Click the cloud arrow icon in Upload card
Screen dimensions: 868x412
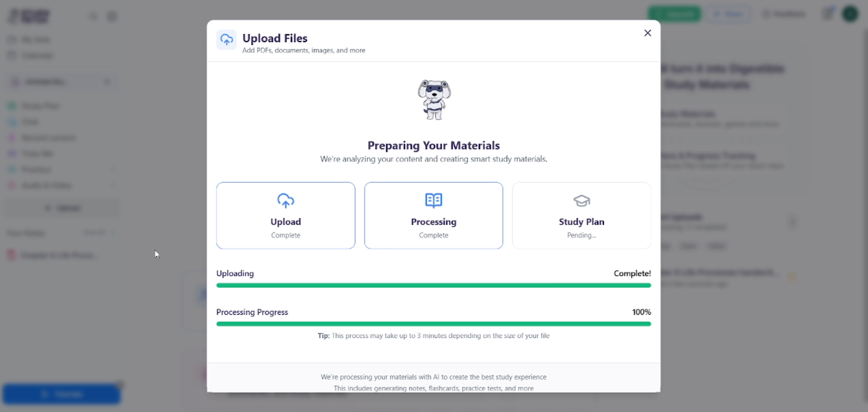pyautogui.click(x=286, y=200)
